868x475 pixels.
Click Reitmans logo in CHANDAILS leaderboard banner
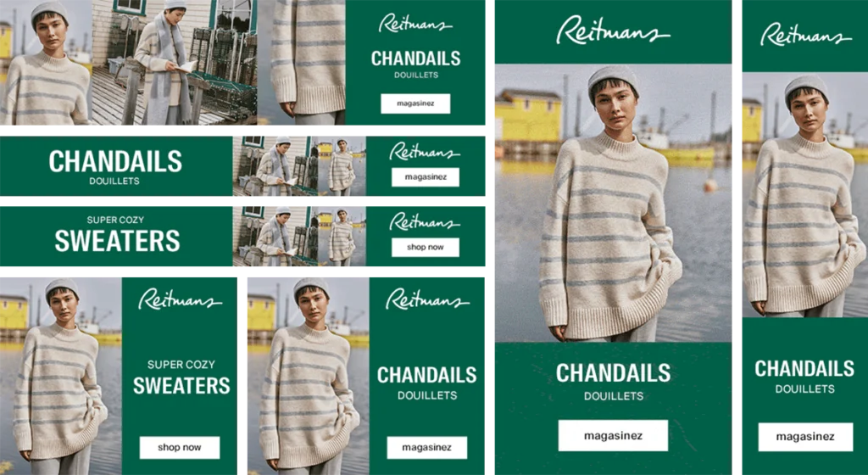(425, 151)
